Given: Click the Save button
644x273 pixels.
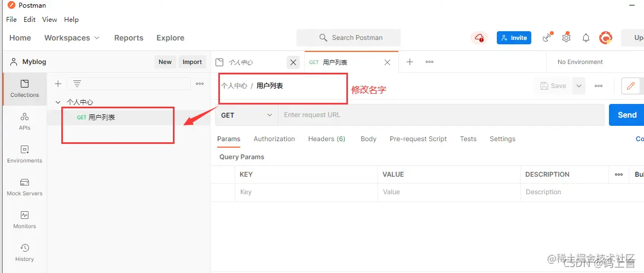Looking at the screenshot, I should [553, 86].
